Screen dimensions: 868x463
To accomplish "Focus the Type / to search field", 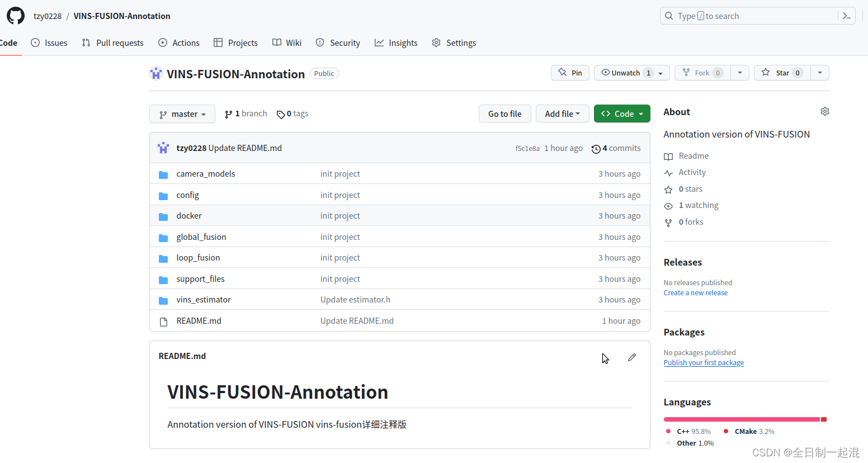I will [x=749, y=16].
